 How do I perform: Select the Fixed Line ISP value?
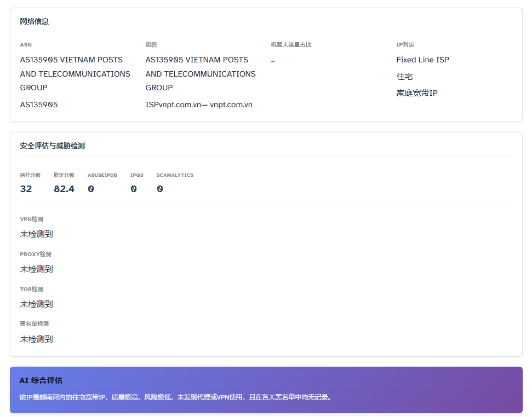click(x=422, y=60)
